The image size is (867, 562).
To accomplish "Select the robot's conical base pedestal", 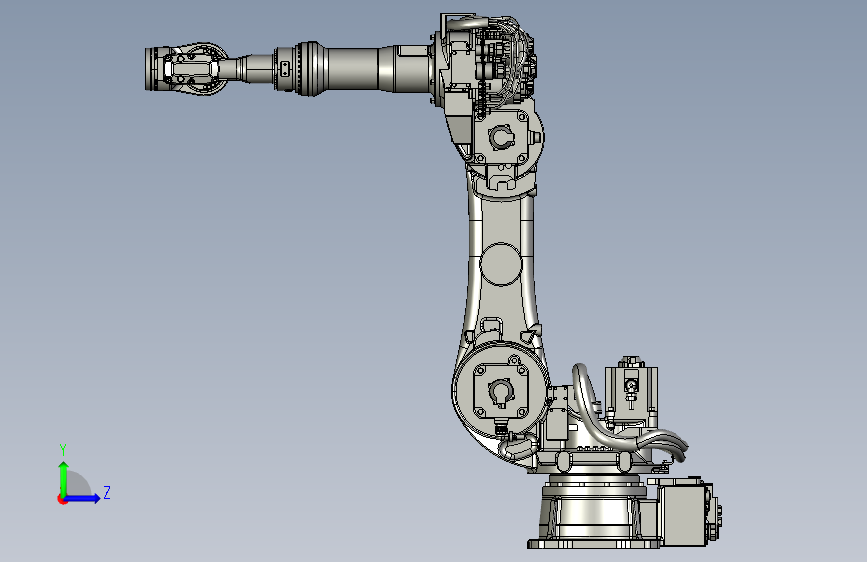I will point(592,512).
